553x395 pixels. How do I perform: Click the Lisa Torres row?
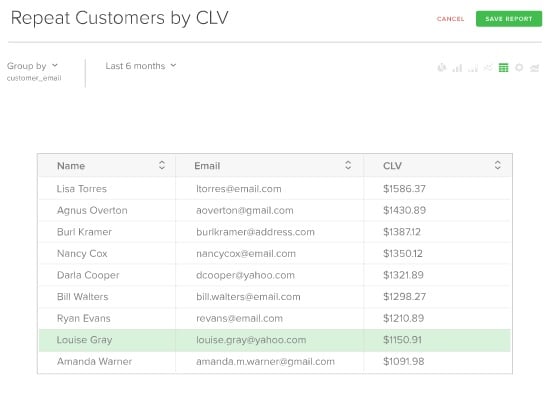[x=275, y=189]
